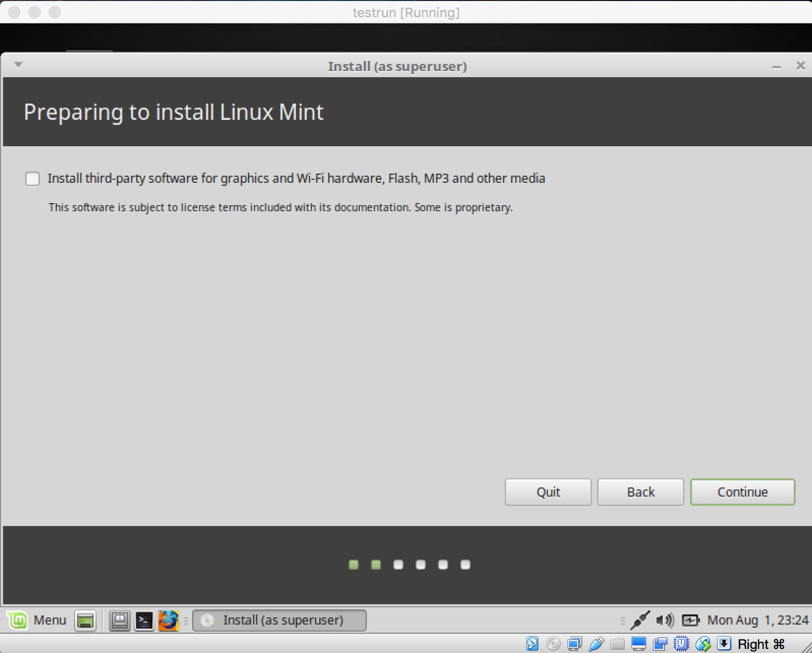812x653 pixels.
Task: Enable third-party software installation checkbox
Action: pyautogui.click(x=33, y=179)
